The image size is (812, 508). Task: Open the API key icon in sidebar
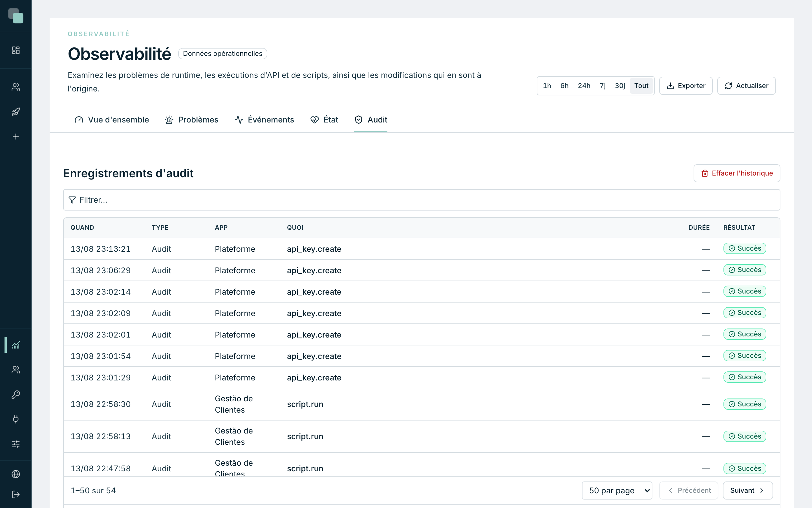click(x=16, y=395)
